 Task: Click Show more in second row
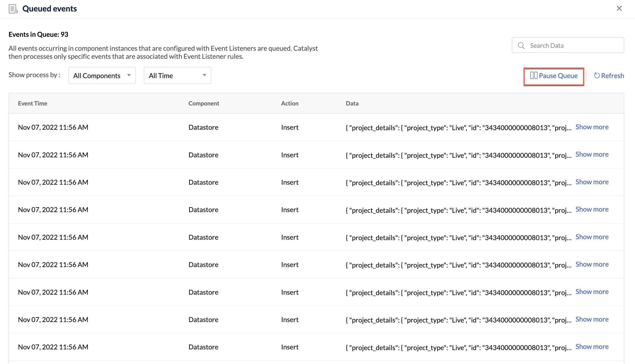[x=592, y=154]
